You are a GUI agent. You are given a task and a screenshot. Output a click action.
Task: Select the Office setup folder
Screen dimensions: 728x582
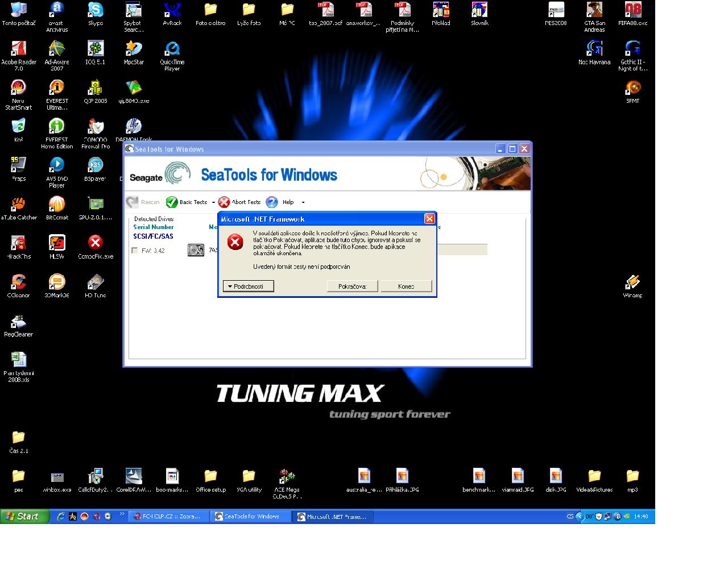click(x=210, y=480)
